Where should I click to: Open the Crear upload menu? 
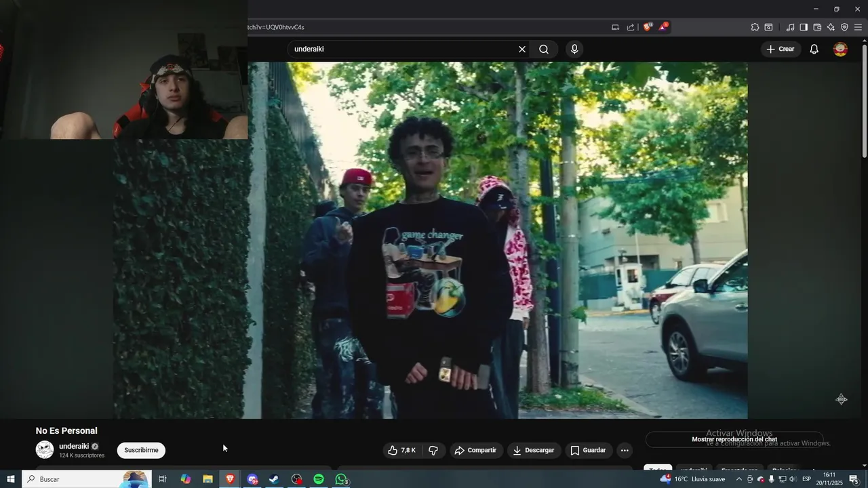tap(781, 49)
